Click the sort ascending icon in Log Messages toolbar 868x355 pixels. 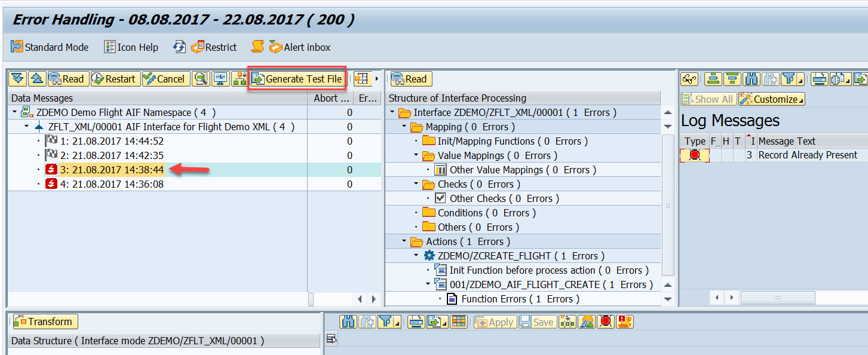713,78
